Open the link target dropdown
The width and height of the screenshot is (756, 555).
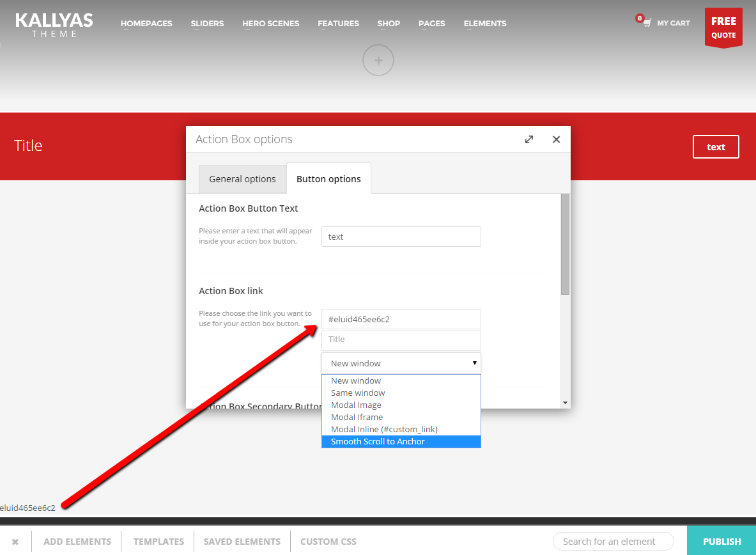401,363
